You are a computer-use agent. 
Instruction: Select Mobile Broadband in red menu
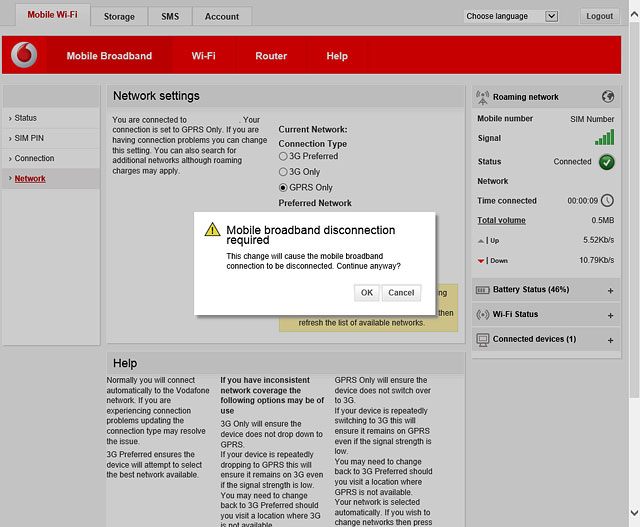tap(109, 56)
